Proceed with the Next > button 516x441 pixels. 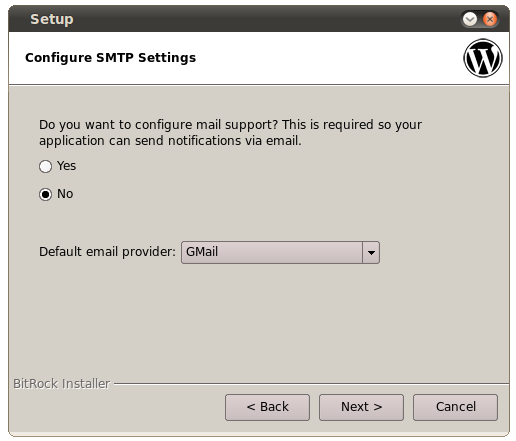click(x=361, y=407)
